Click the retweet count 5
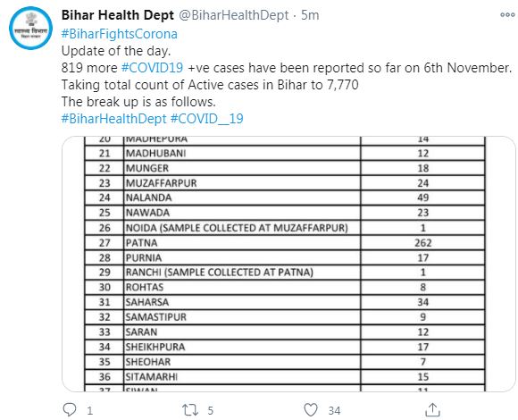Image resolution: width=518 pixels, height=420 pixels. [211, 410]
